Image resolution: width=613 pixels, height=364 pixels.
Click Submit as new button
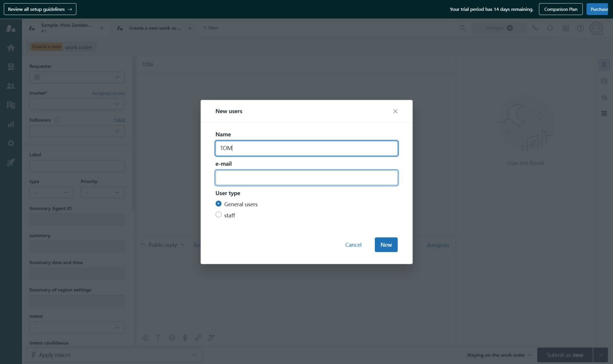[564, 355]
